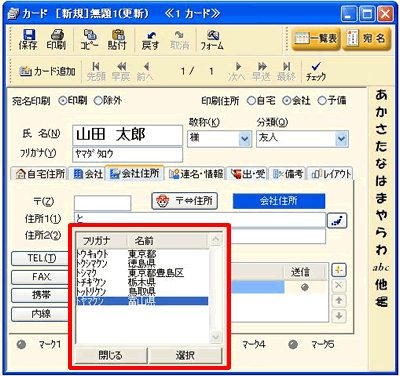Image resolution: width=400 pixels, height=376 pixels.
Task: Switch to the レイアウト tab
Action: [330, 174]
